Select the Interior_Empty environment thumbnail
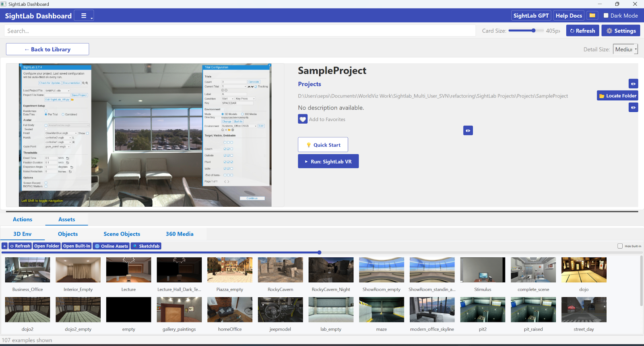The height and width of the screenshot is (346, 644). (x=78, y=270)
